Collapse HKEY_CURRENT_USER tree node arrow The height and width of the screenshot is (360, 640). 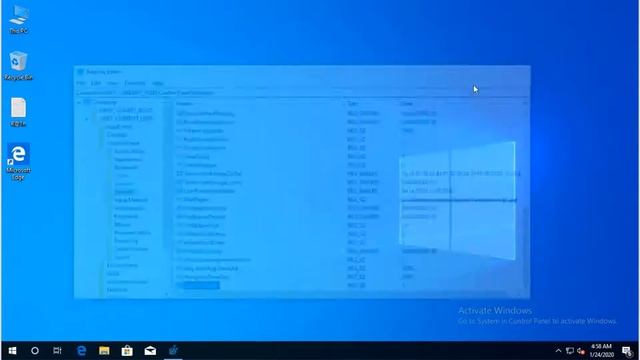click(x=87, y=119)
